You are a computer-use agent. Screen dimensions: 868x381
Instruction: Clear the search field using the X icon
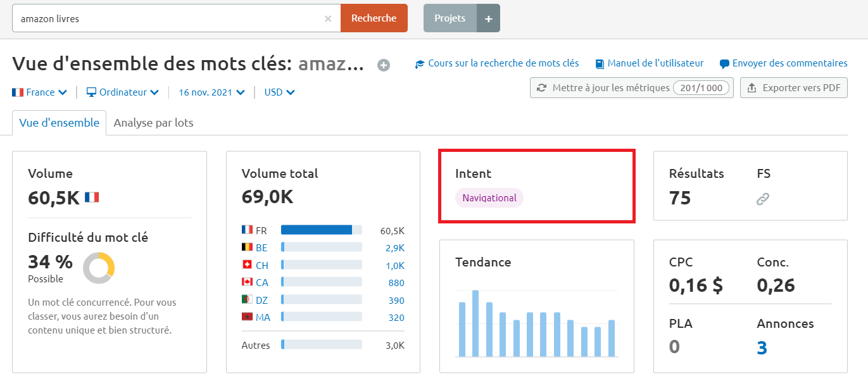(x=329, y=18)
